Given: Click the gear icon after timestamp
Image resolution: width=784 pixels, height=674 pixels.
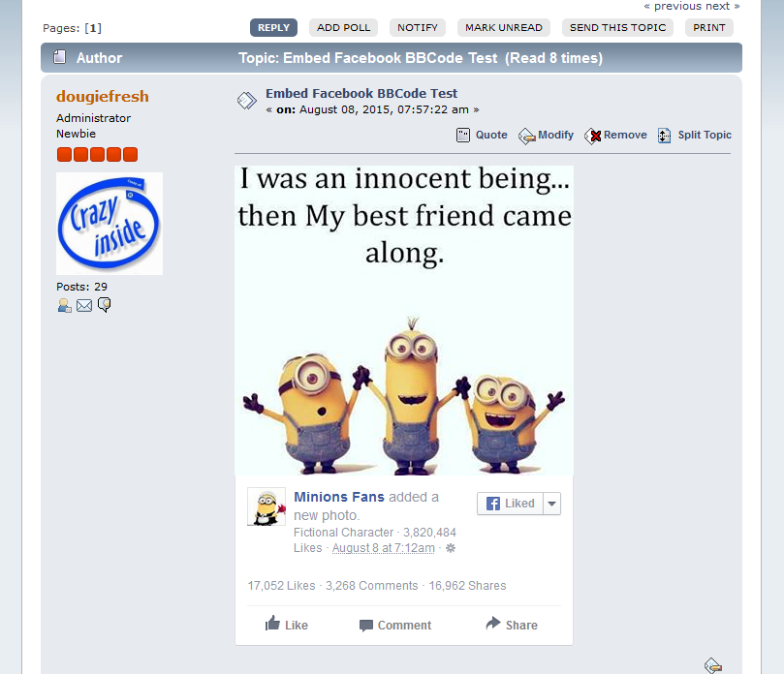Looking at the screenshot, I should tap(451, 548).
